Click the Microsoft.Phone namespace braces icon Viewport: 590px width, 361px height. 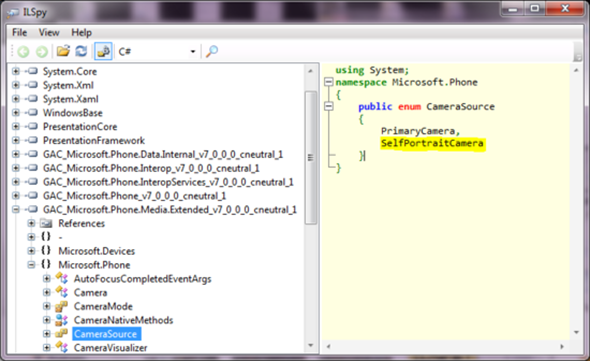pos(46,264)
